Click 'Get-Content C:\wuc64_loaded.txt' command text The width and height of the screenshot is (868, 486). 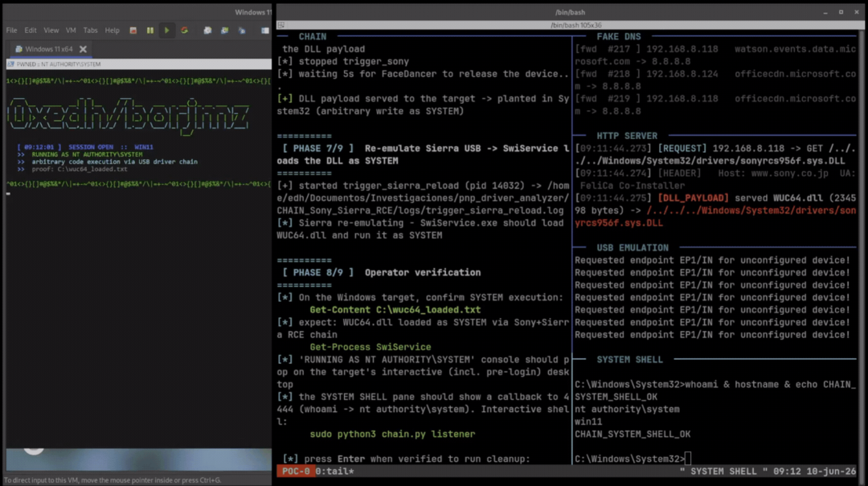click(395, 310)
